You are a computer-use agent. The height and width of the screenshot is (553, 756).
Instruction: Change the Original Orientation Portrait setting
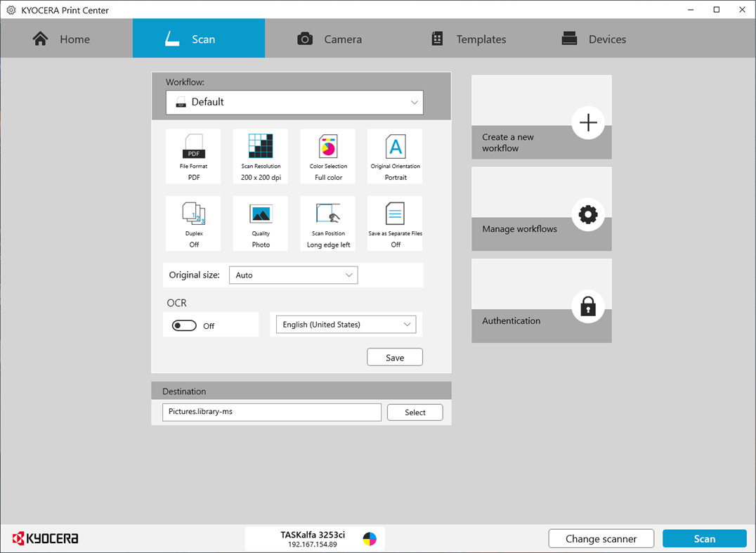(394, 155)
